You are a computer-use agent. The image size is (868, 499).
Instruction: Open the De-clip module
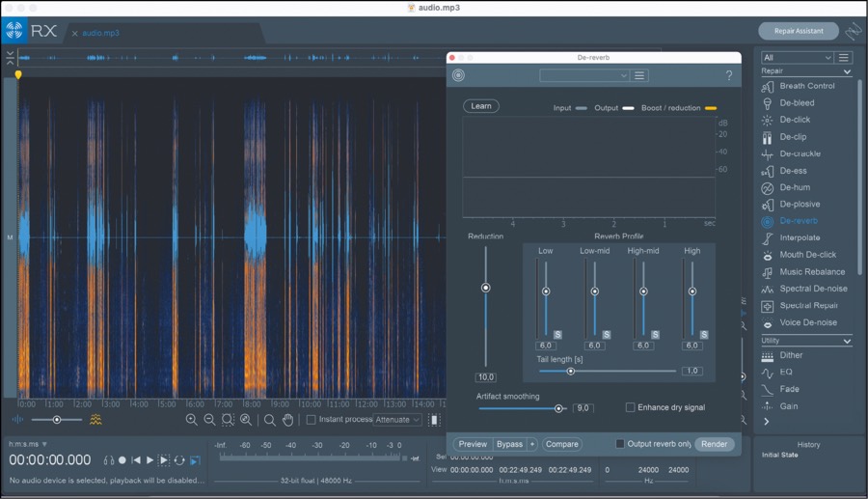[x=784, y=137]
